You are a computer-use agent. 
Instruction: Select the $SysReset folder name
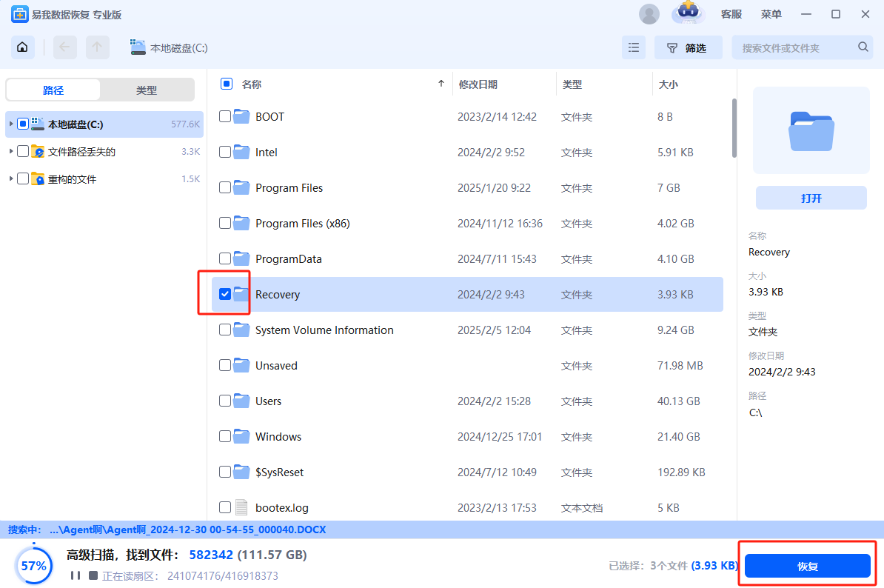click(279, 472)
